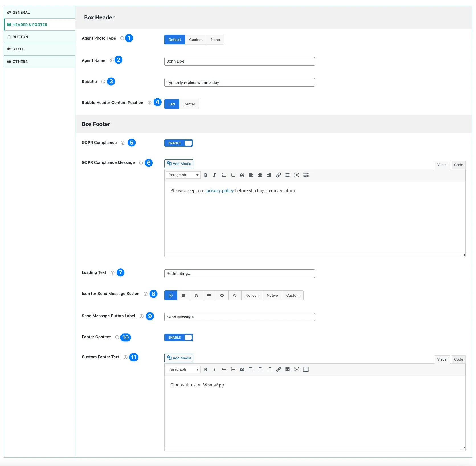Click toolbar toggle icon in GDPR editor

tap(306, 175)
